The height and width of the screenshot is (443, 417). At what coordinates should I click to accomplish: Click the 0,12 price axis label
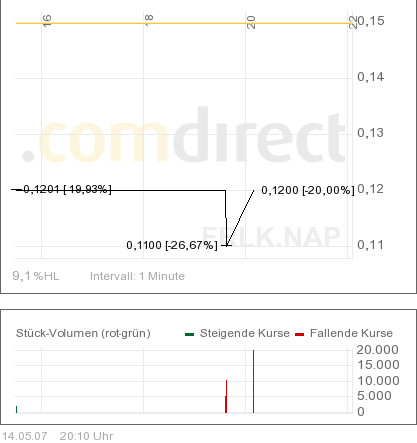click(x=371, y=189)
